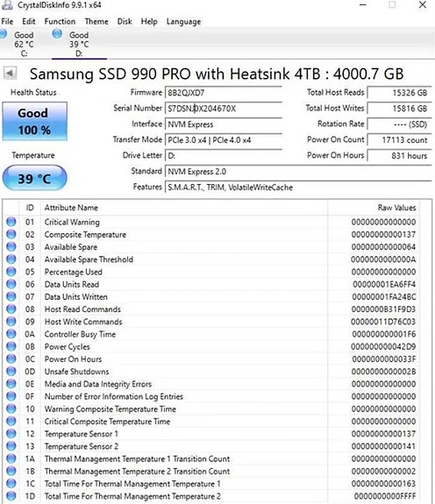Image resolution: width=435 pixels, height=504 pixels.
Task: Click the Serial Number field
Action: tap(224, 109)
